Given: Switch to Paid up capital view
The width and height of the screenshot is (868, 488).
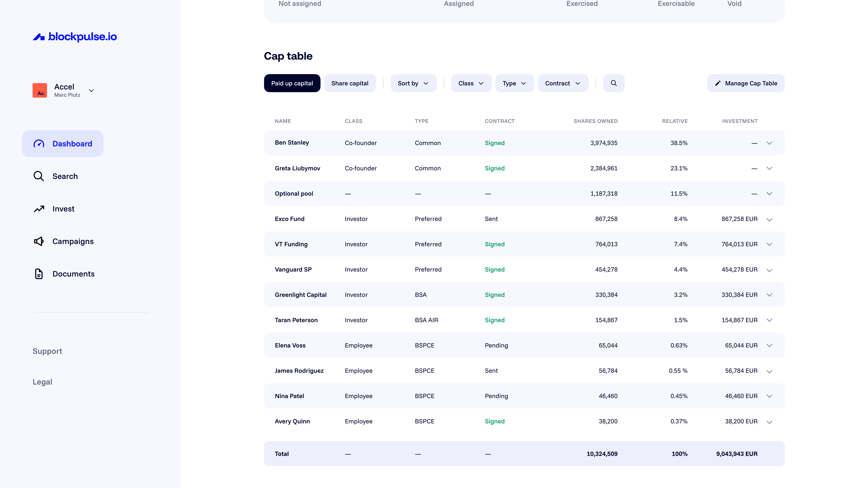Looking at the screenshot, I should [x=292, y=83].
